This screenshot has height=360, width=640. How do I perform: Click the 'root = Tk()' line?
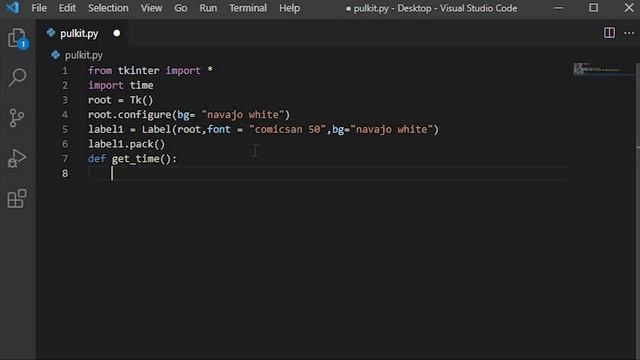click(120, 100)
